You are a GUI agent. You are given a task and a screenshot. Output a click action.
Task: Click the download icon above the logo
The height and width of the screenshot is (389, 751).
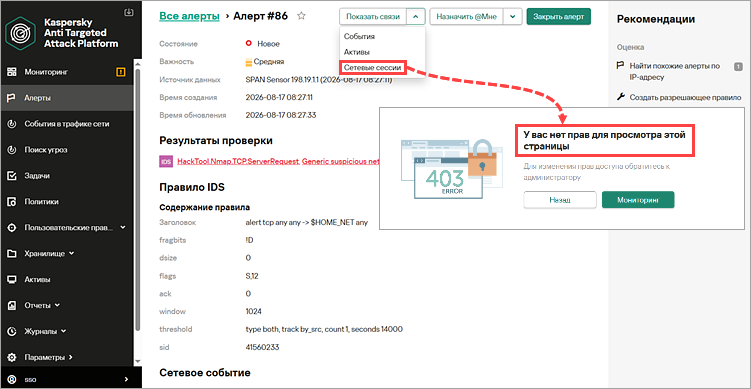pos(128,12)
